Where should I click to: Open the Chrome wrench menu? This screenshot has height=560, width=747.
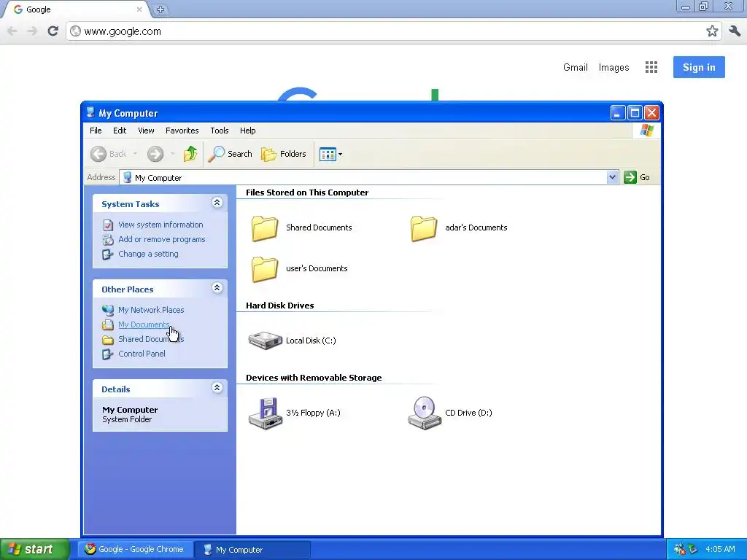point(735,31)
